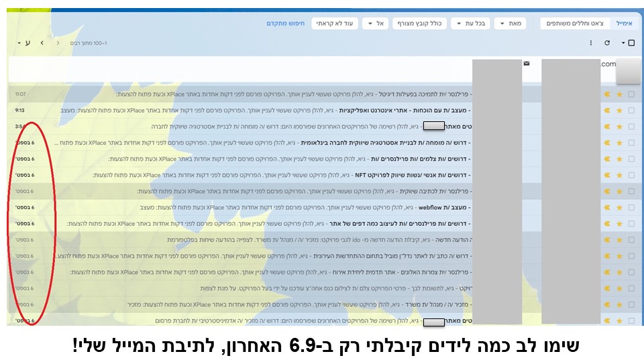Toggle the star on the NFT project email
Image resolution: width=644 pixels, height=362 pixels.
coord(619,175)
